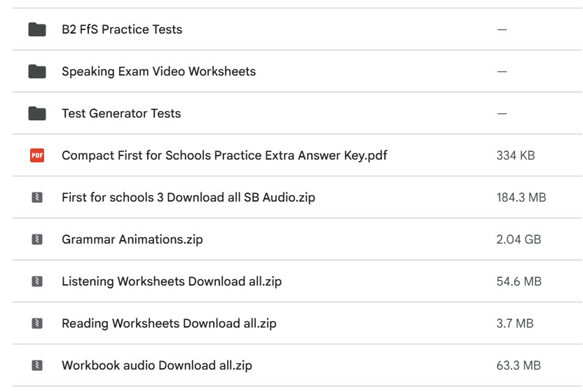Click the zip icon beside Reading Worksheets

[37, 323]
